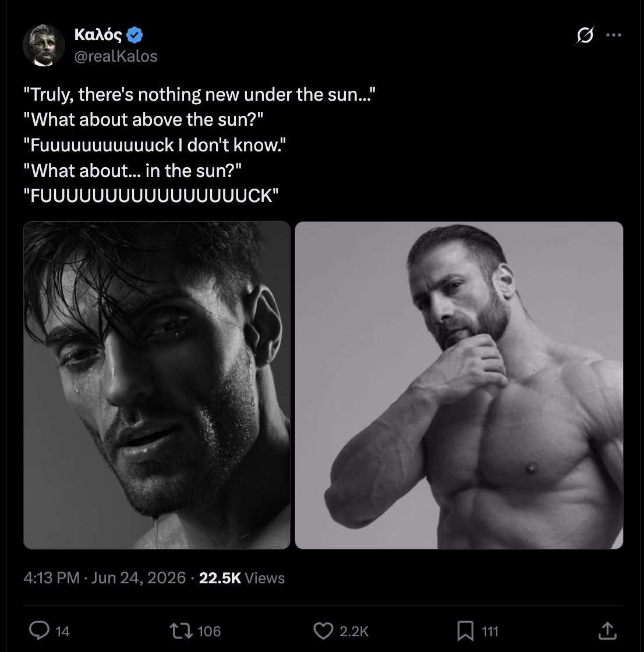The height and width of the screenshot is (652, 644).
Task: Click the share upload icon
Action: (x=607, y=630)
